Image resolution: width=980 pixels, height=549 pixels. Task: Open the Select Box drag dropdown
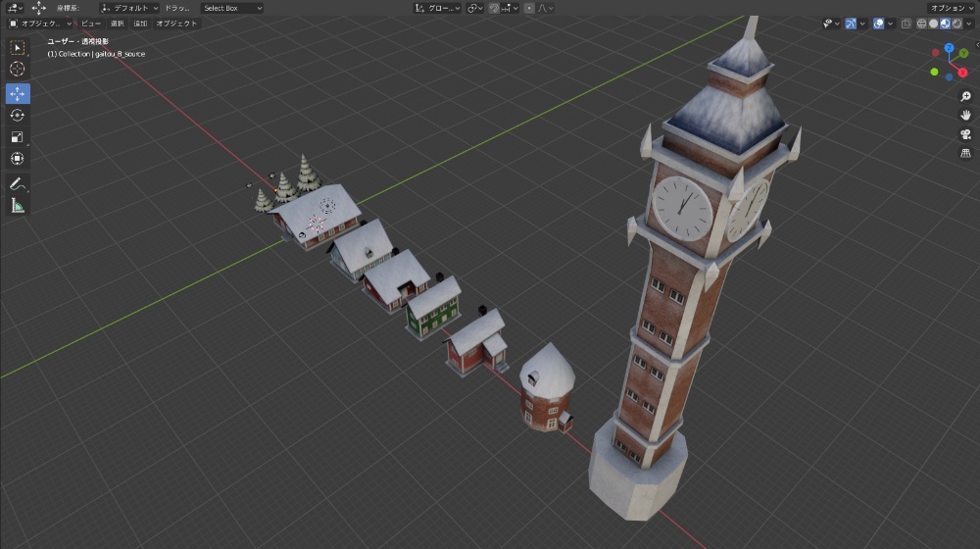232,8
